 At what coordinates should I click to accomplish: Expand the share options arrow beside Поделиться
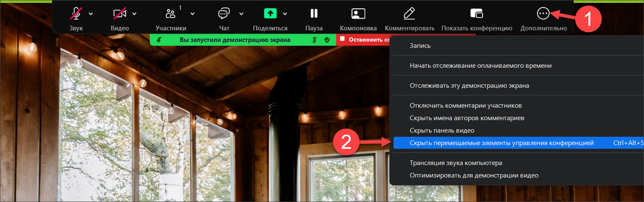pyautogui.click(x=285, y=14)
